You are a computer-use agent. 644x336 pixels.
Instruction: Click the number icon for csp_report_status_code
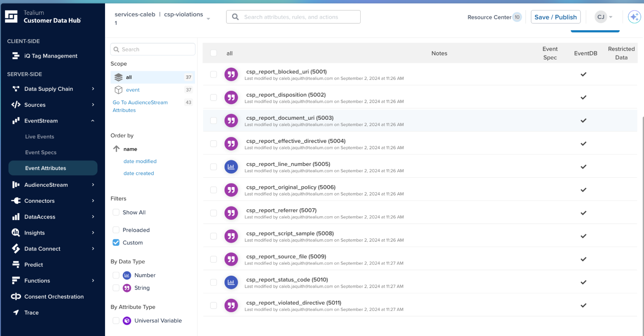click(x=231, y=283)
